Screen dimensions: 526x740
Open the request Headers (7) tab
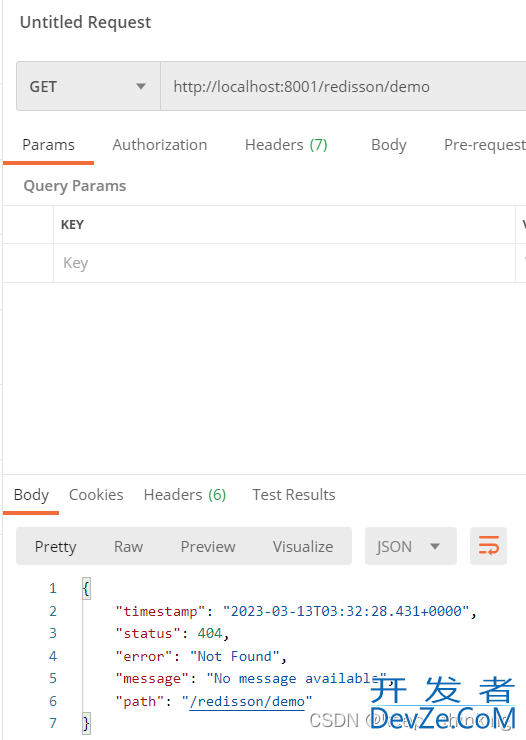click(286, 145)
